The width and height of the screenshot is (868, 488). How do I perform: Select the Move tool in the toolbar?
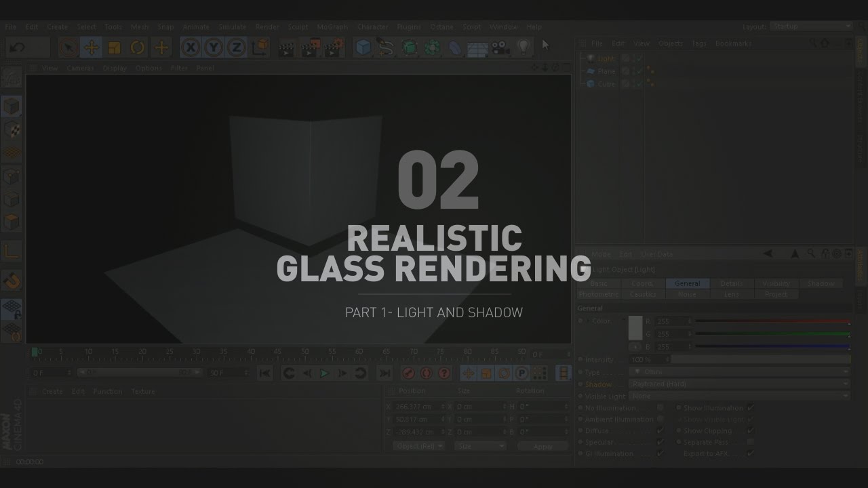tap(91, 47)
